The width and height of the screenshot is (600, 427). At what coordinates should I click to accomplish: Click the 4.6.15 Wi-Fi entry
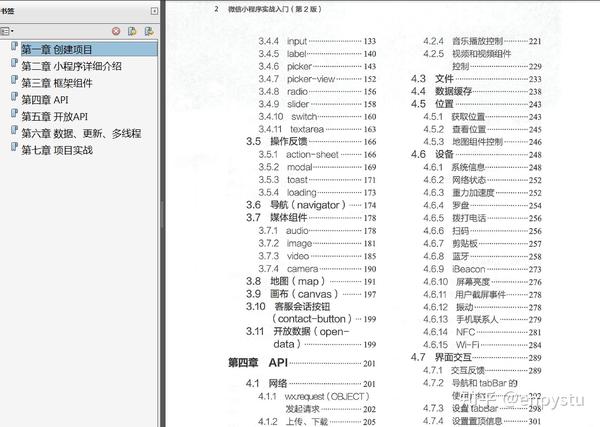tap(483, 345)
